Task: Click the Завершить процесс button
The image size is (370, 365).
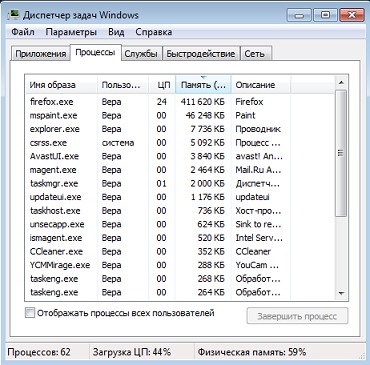Action: tap(297, 316)
